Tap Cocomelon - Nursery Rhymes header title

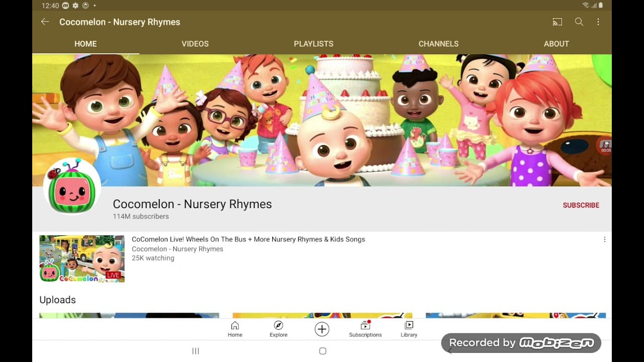(x=120, y=22)
